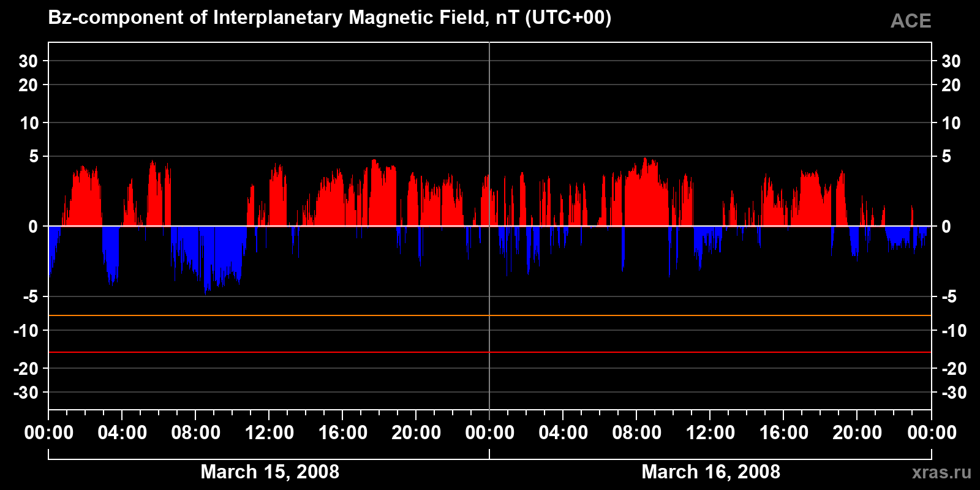Screen dimensions: 980x490
Task: Click the left axis value -20
Action: (x=26, y=369)
